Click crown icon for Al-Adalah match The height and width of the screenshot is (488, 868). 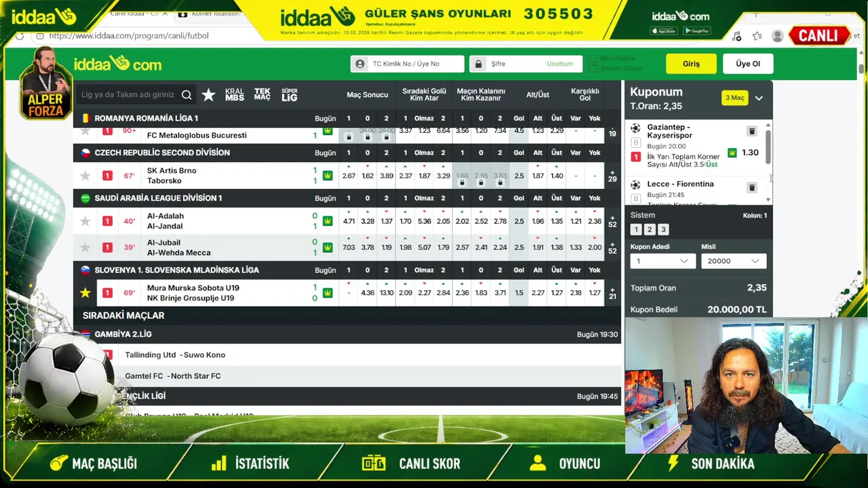tap(328, 221)
